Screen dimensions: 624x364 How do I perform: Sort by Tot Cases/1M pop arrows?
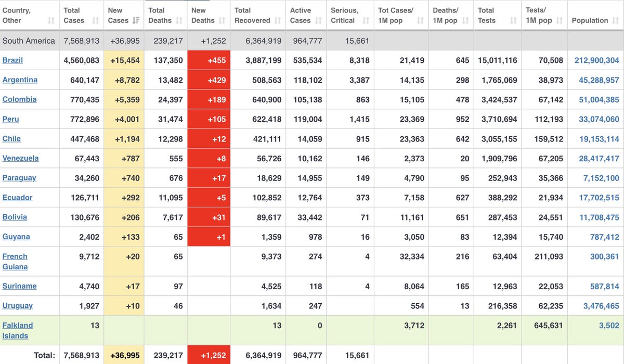coord(420,21)
